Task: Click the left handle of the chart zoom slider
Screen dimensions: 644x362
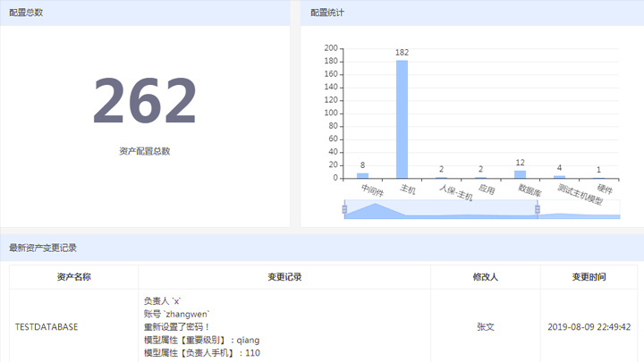Action: [344, 209]
